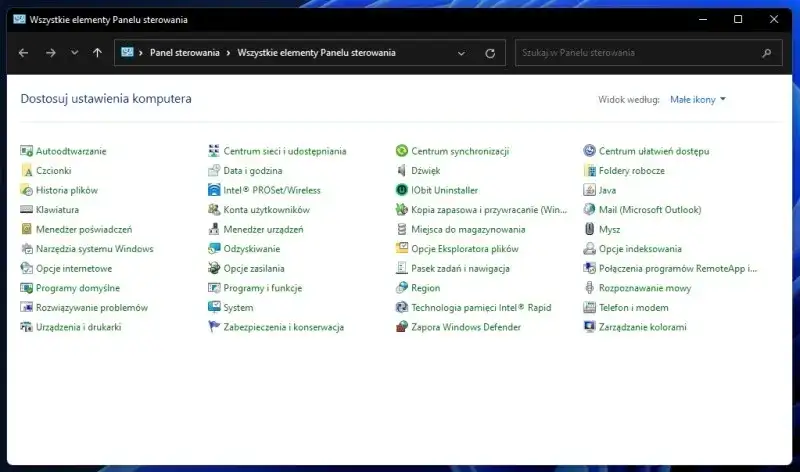Open the Opcje indeksowania link
Screen dimensions: 800x472
click(x=640, y=249)
